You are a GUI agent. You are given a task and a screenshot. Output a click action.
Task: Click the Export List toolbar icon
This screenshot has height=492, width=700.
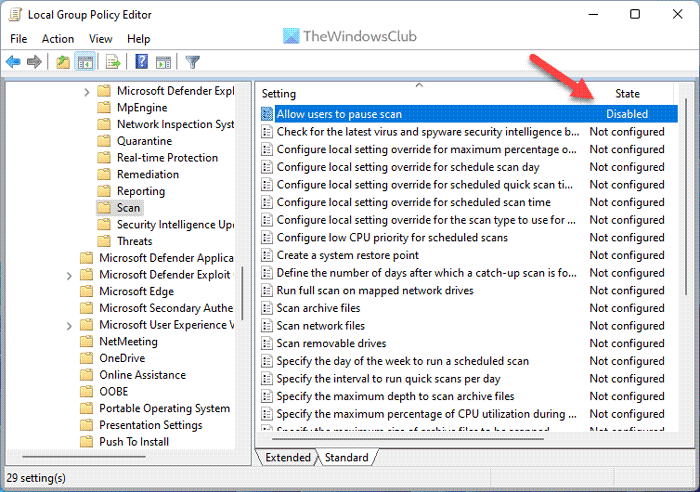click(x=113, y=62)
